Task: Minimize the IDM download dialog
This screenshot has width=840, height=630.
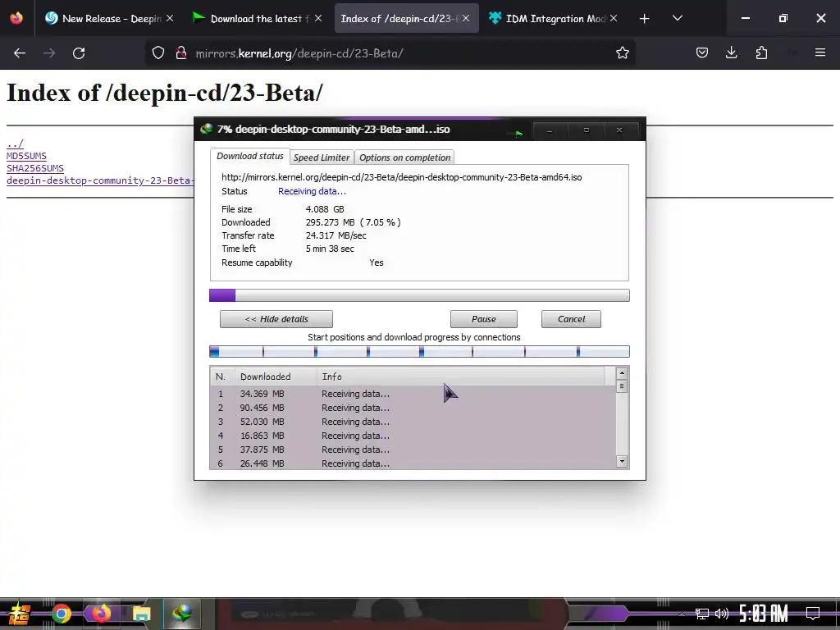Action: [x=550, y=130]
